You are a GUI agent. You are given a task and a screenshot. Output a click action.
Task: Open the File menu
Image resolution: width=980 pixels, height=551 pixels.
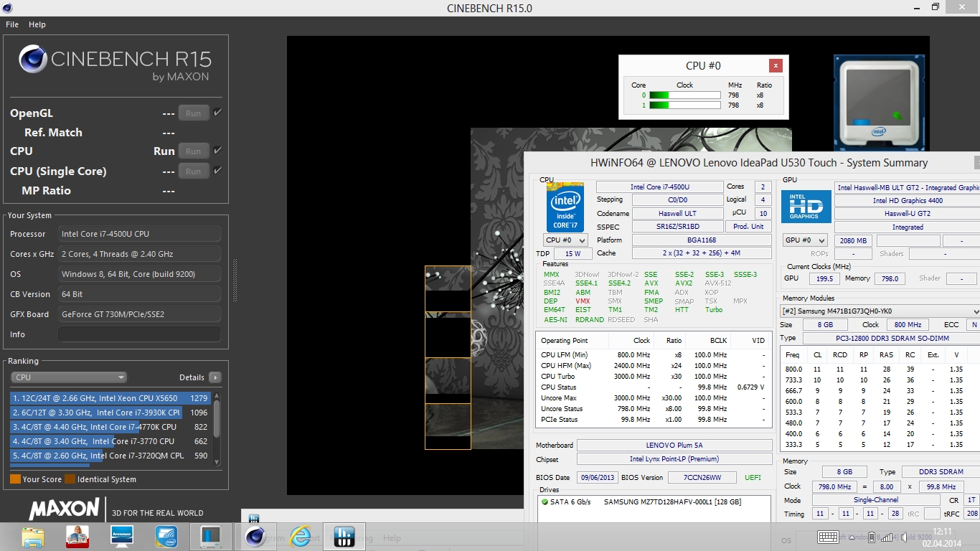tap(12, 24)
